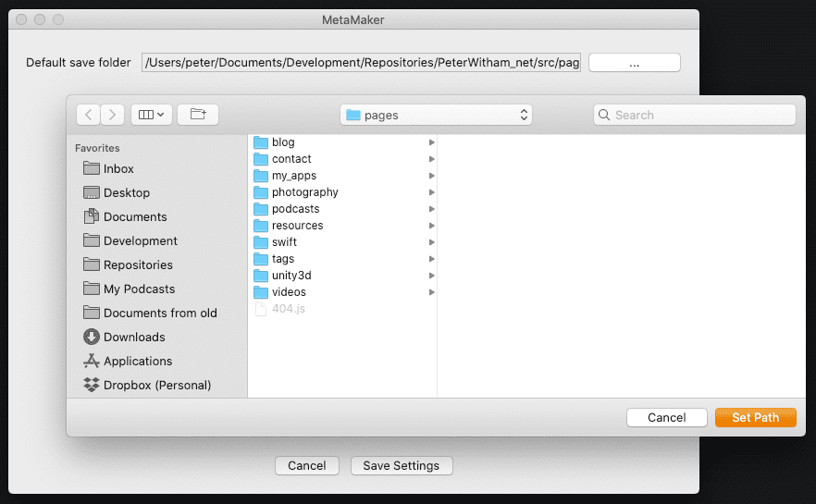The height and width of the screenshot is (504, 816).
Task: Select the tags folder
Action: point(343,259)
